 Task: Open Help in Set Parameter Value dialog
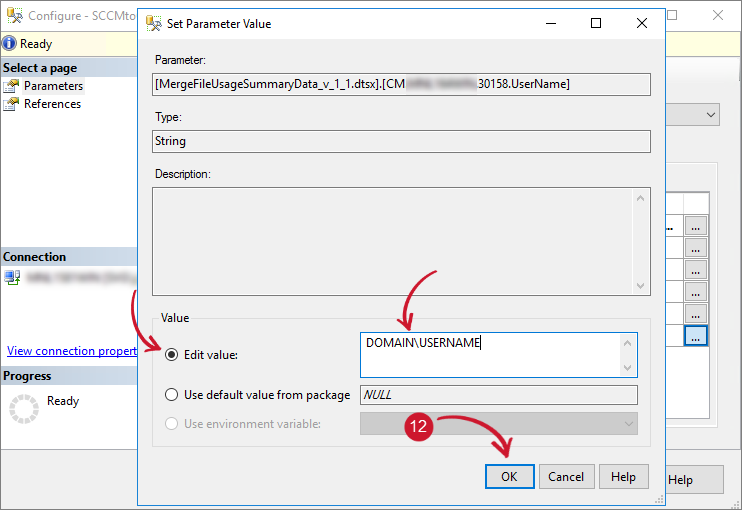click(x=623, y=476)
